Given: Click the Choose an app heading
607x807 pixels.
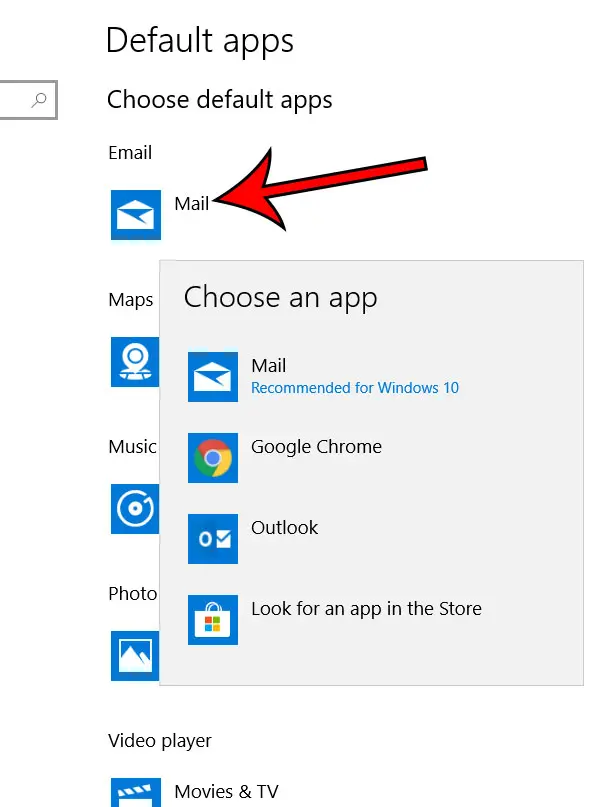Looking at the screenshot, I should pos(281,297).
